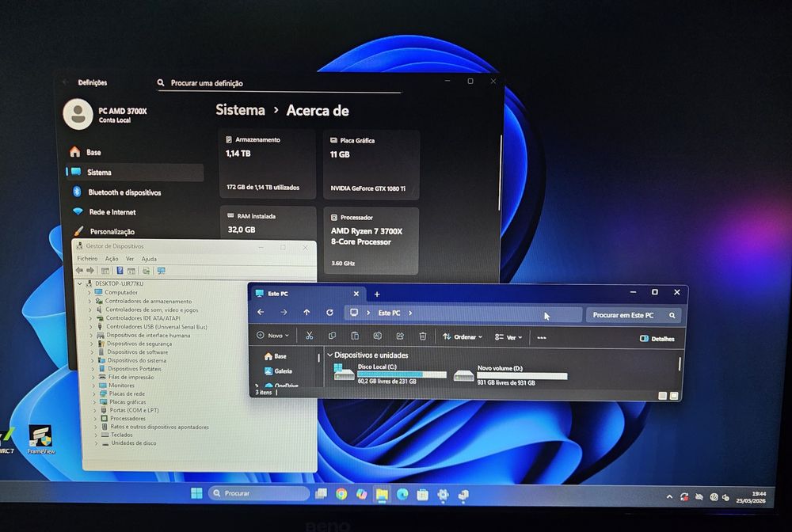This screenshot has height=532, width=792.
Task: Switch to details view in Explorer status bar
Action: point(663,396)
